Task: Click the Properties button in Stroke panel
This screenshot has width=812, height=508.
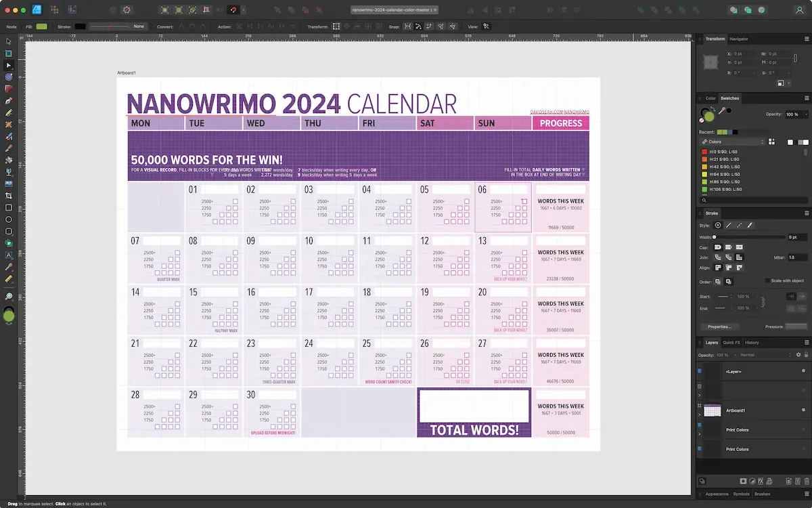Action: 721,327
